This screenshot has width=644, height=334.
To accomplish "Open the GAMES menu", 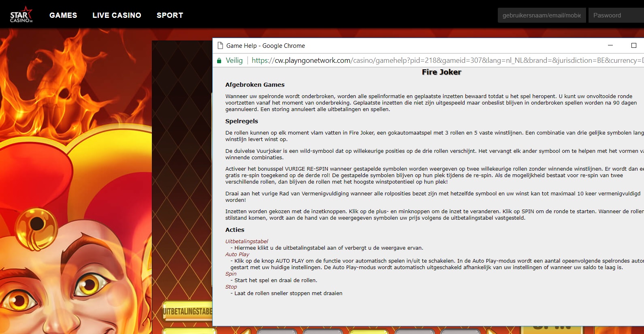I will (63, 15).
